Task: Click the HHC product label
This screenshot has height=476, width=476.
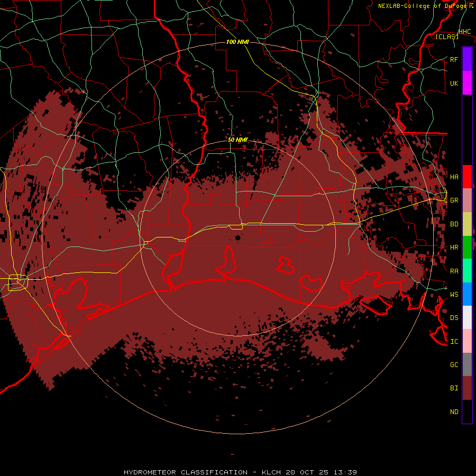Action: click(x=464, y=32)
